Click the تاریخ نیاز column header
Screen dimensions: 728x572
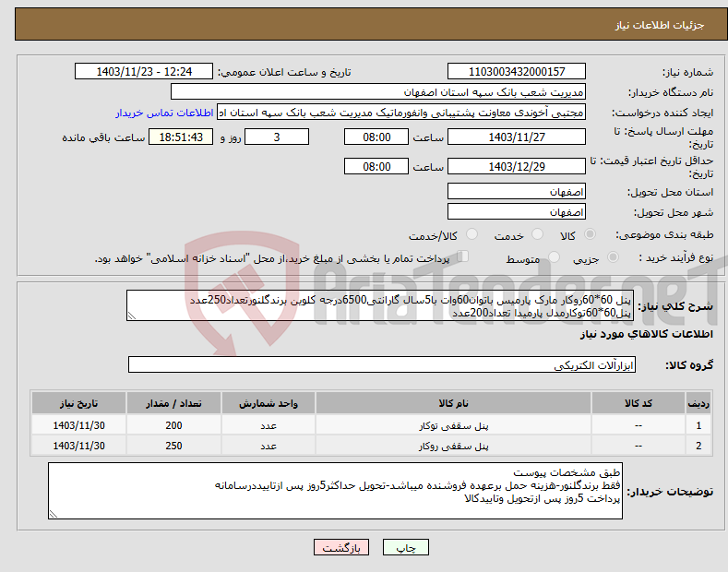[x=79, y=403]
